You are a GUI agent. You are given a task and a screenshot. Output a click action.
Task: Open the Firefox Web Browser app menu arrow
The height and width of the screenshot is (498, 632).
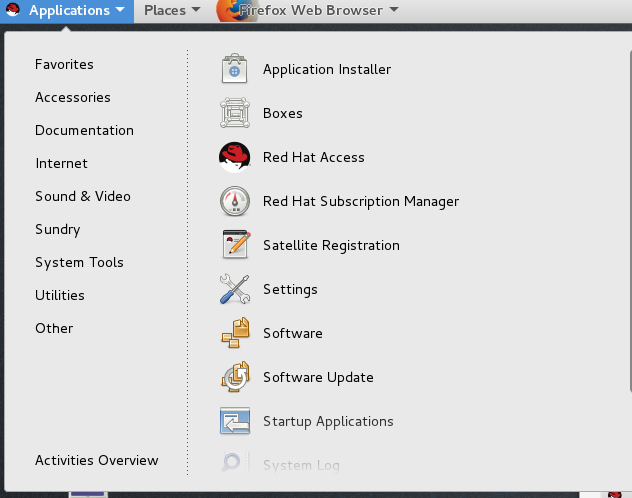click(x=394, y=9)
